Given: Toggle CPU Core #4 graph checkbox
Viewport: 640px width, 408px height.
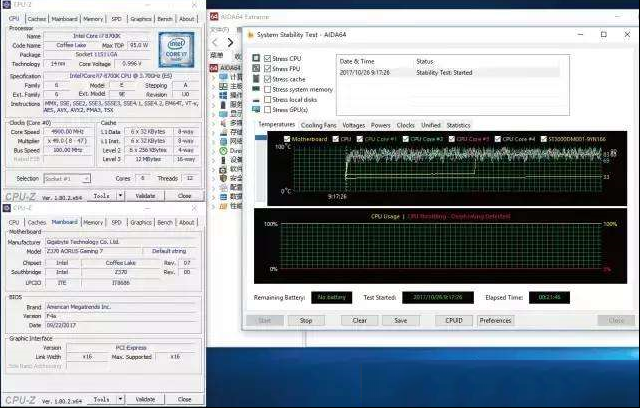Looking at the screenshot, I should (x=498, y=139).
